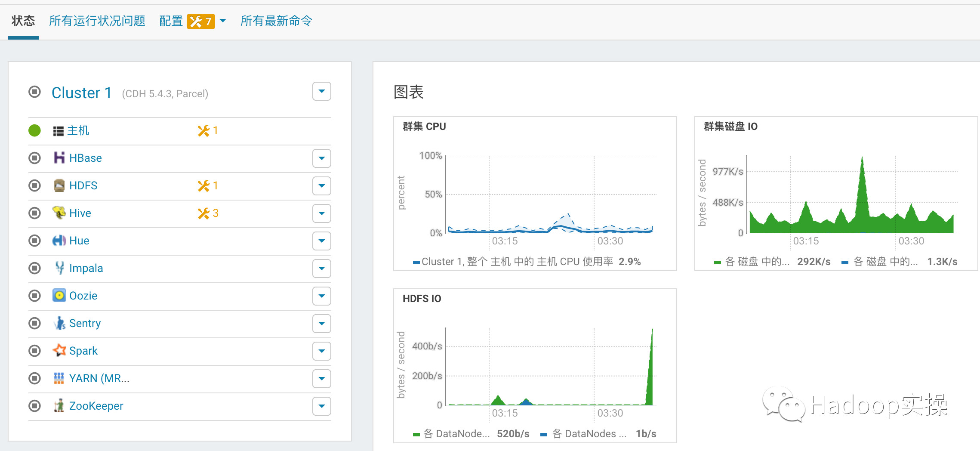Open the Cluster 1 link
The height and width of the screenshot is (451, 980).
pyautogui.click(x=82, y=93)
